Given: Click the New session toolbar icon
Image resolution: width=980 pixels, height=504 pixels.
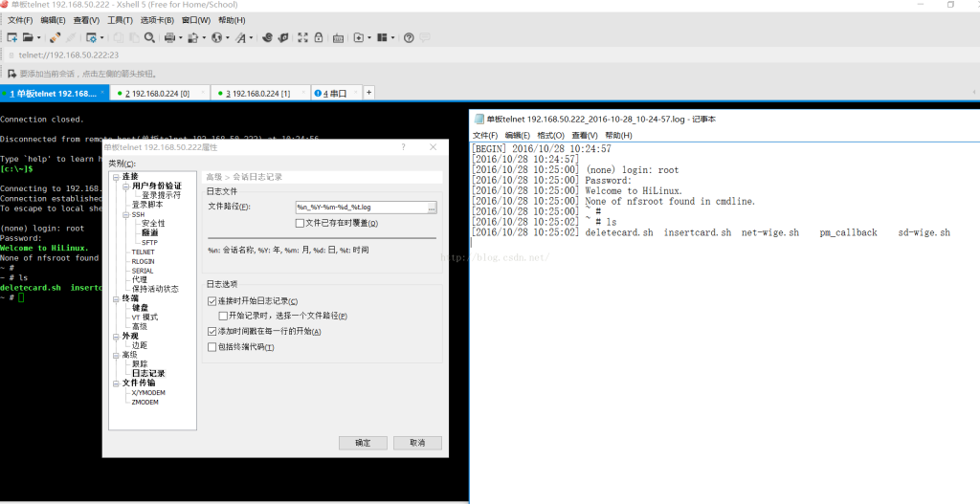Looking at the screenshot, I should point(11,37).
